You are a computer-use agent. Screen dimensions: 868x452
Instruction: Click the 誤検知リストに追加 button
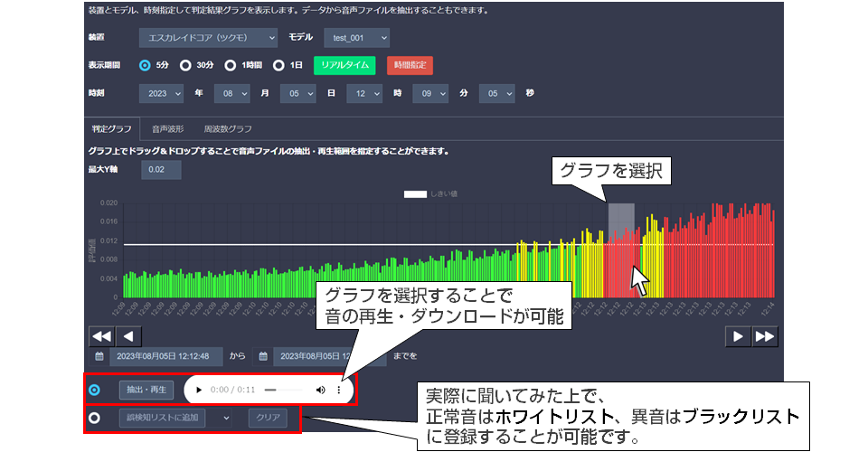(x=162, y=418)
